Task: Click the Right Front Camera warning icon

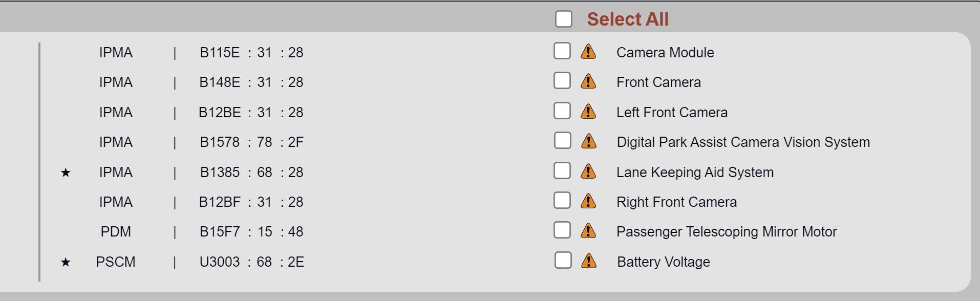Action: coord(588,201)
